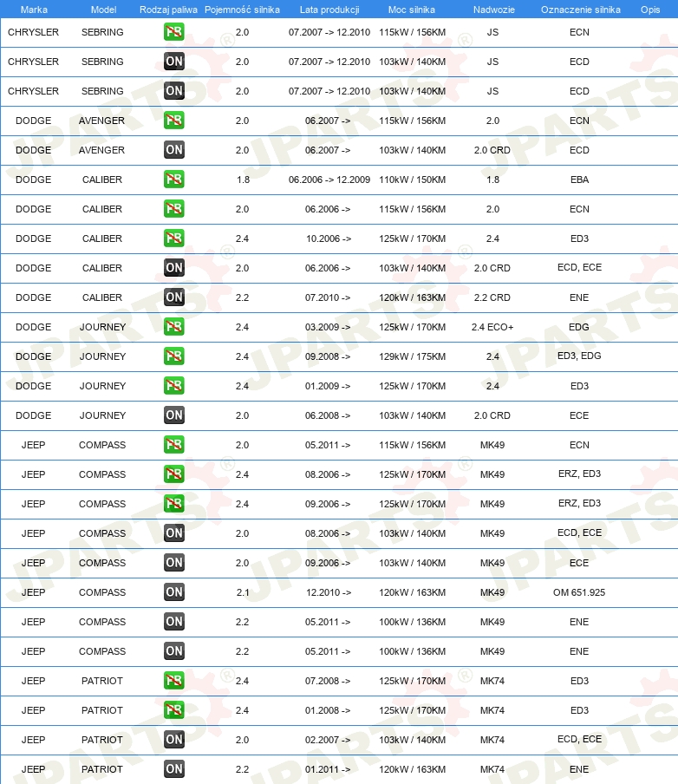Click the Rodzaj paliwa column header
678x784 pixels.
[168, 10]
